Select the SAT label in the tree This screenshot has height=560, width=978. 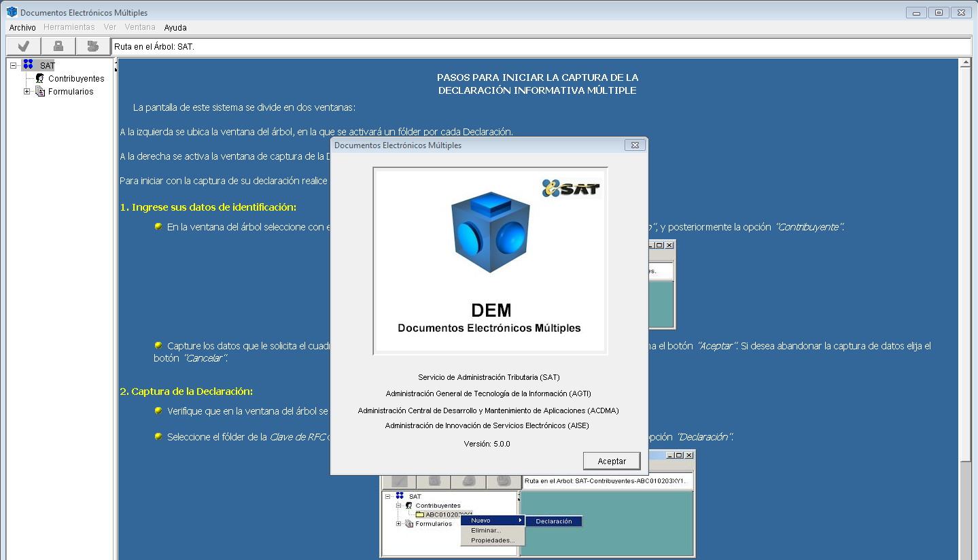click(47, 66)
